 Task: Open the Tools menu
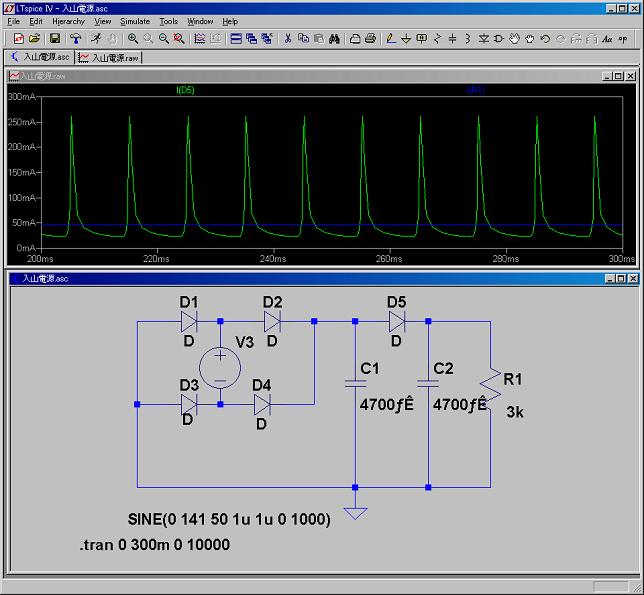[168, 21]
